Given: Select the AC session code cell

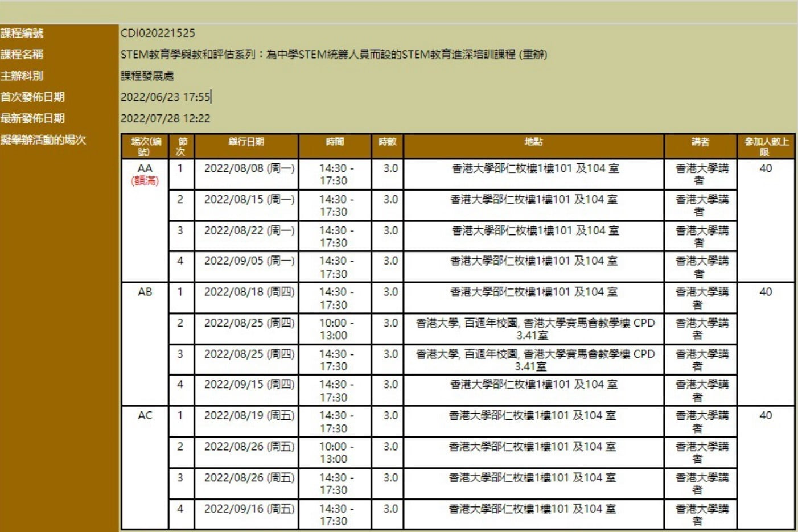Looking at the screenshot, I should 145,415.
